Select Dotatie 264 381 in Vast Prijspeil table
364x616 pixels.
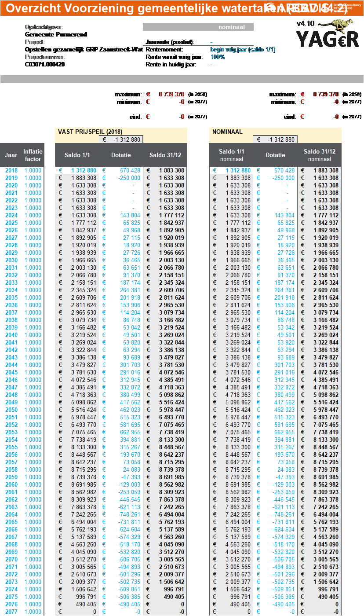point(130,290)
